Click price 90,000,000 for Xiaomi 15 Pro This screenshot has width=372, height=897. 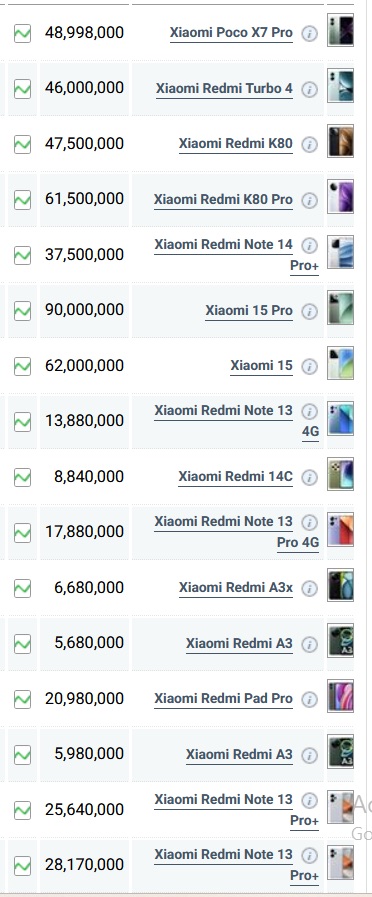point(84,310)
